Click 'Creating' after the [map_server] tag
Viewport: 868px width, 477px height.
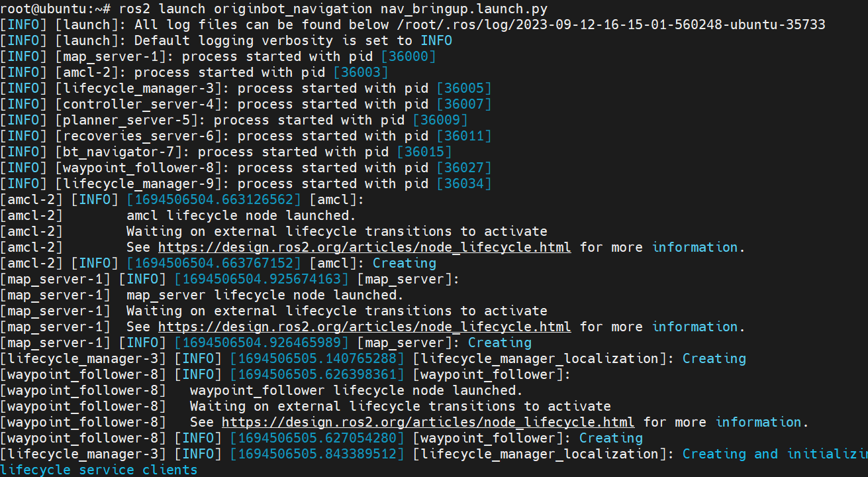click(500, 343)
